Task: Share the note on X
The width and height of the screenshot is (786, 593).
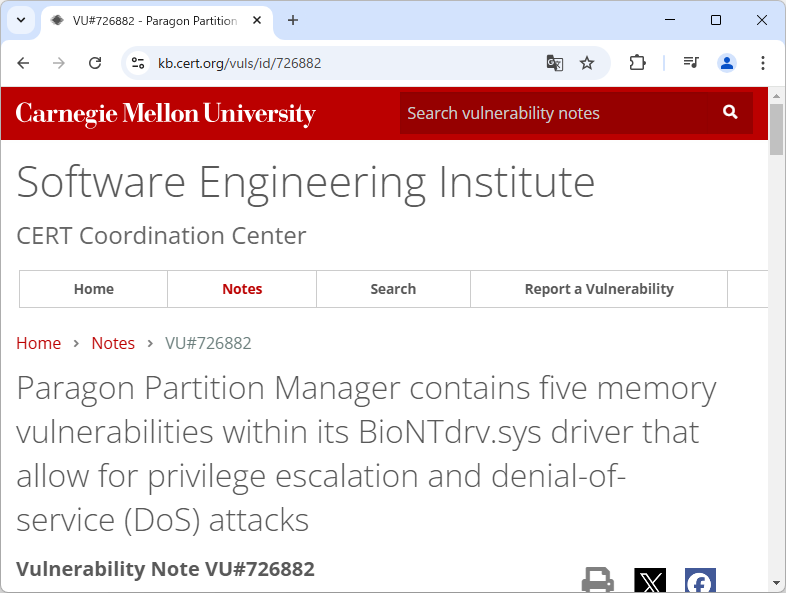Action: point(650,580)
